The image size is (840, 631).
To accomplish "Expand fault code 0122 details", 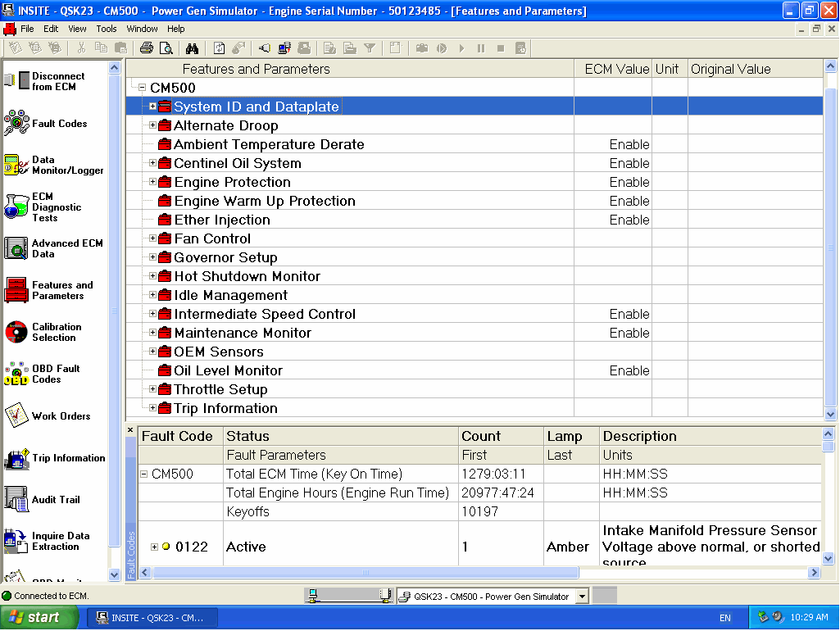I will point(154,547).
